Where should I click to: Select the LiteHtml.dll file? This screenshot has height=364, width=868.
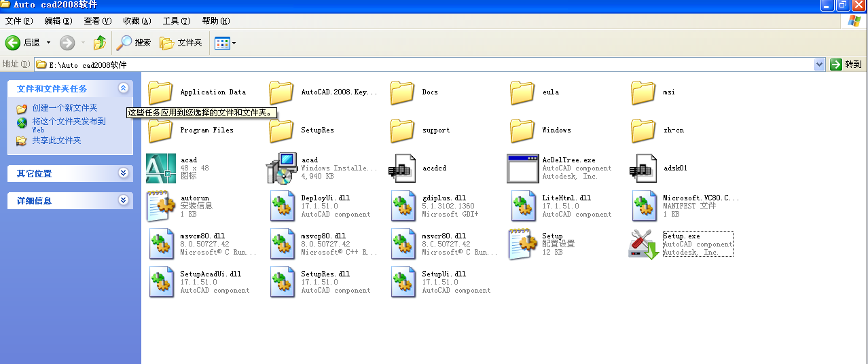(562, 206)
